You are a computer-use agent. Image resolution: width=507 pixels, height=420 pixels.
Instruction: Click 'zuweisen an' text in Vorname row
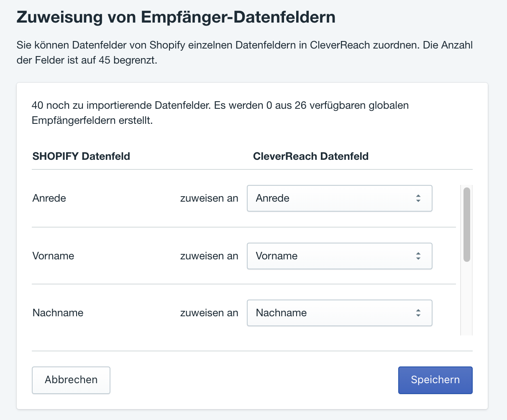pyautogui.click(x=209, y=256)
